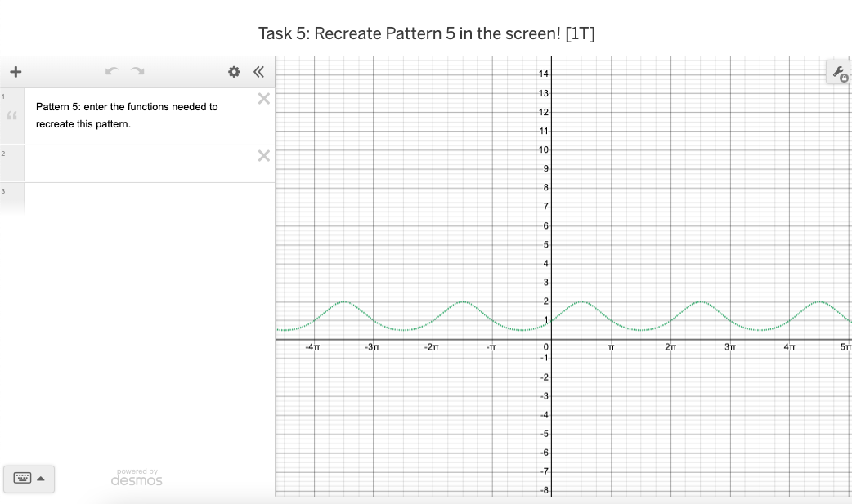
Task: Click the -2π label on x-axis
Action: point(432,347)
